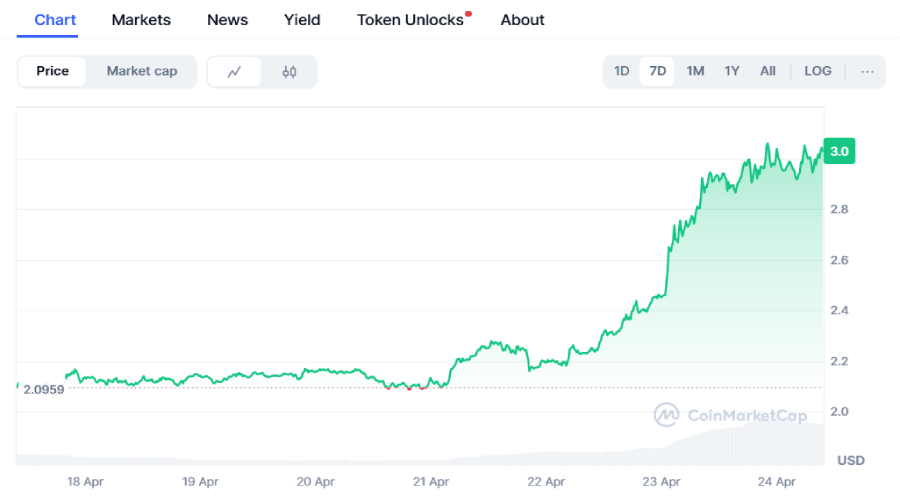
Task: Click the green 3.0 current price label
Action: point(839,151)
